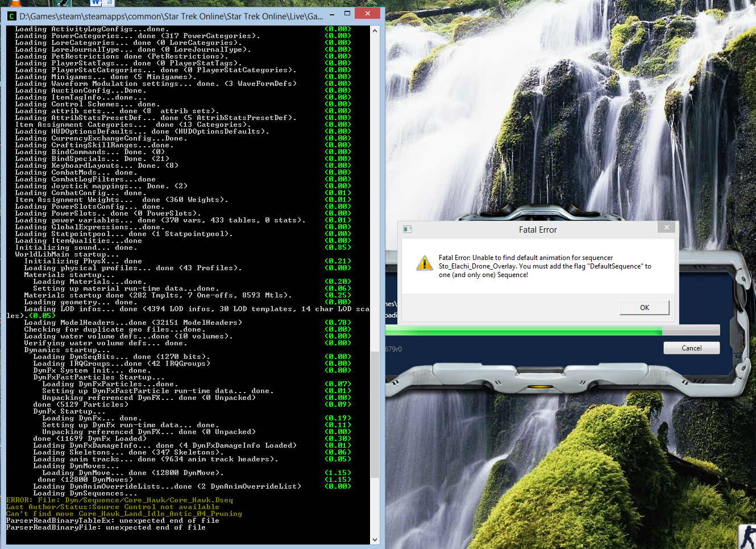Click the console vertical scrollbar thumb
Image resolution: width=756 pixels, height=549 pixels.
click(375, 415)
